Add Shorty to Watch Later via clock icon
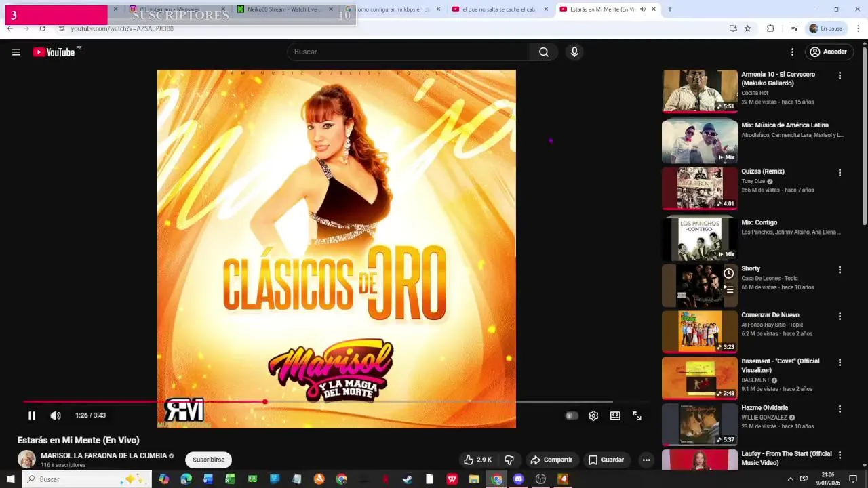Image resolution: width=868 pixels, height=488 pixels. coord(728,273)
